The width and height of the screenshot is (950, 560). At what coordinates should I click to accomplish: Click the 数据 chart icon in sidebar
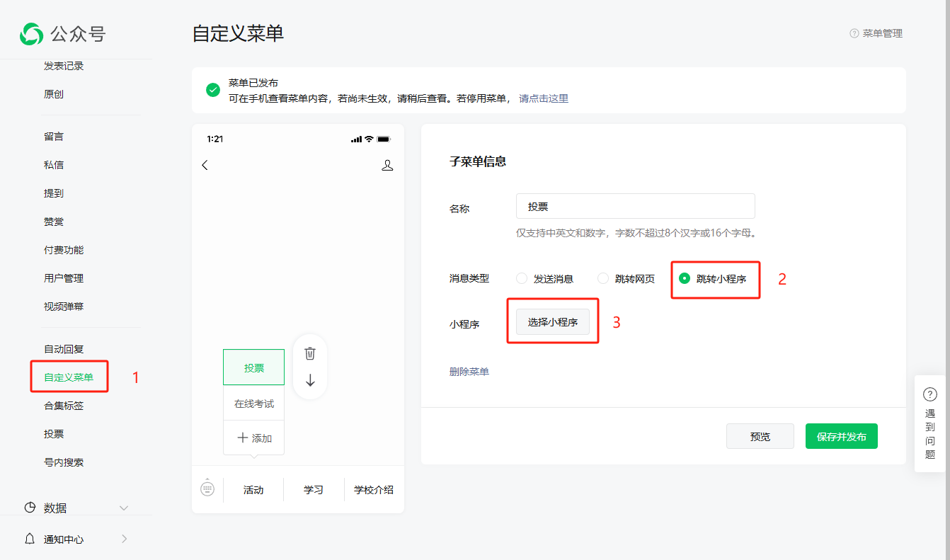click(x=30, y=508)
